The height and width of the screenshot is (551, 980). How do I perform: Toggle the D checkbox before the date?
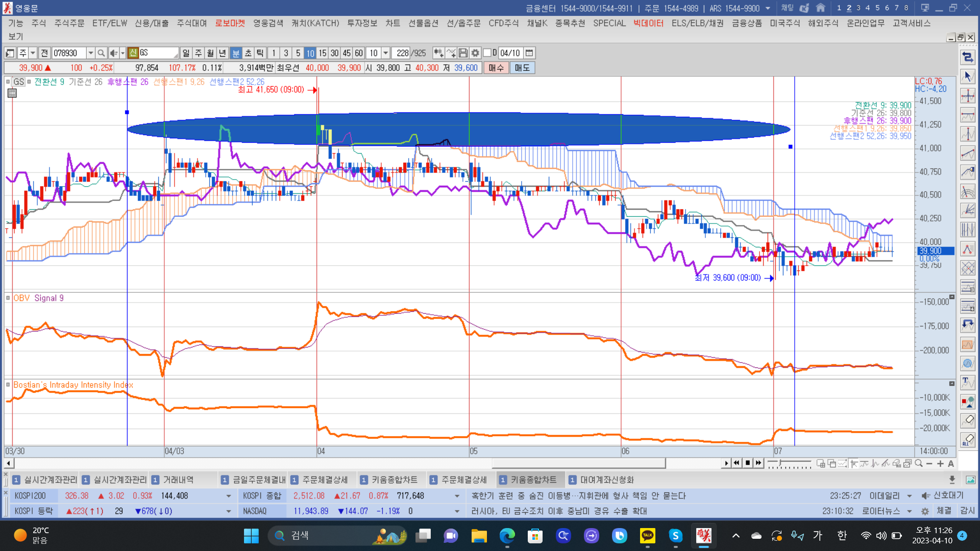pyautogui.click(x=487, y=53)
